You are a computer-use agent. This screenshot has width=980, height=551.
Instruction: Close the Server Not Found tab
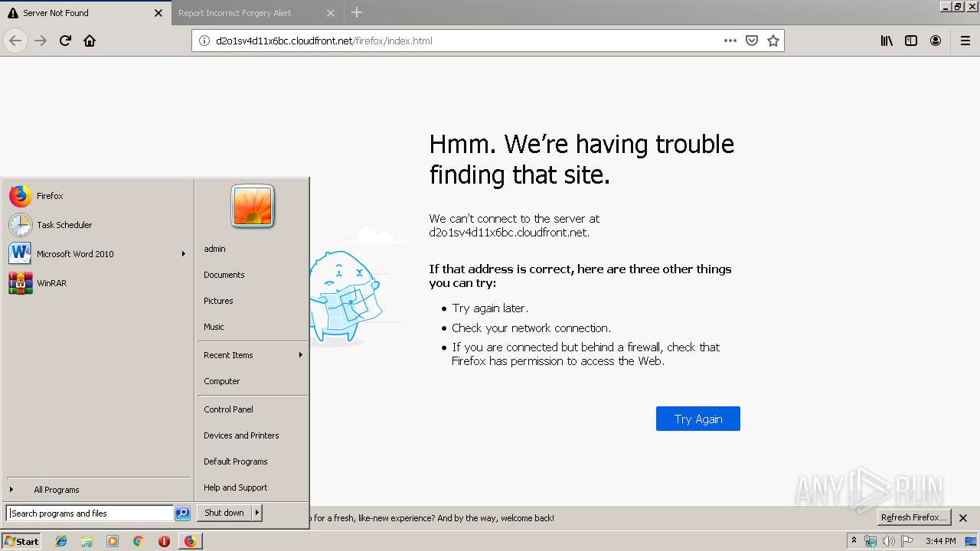(158, 13)
